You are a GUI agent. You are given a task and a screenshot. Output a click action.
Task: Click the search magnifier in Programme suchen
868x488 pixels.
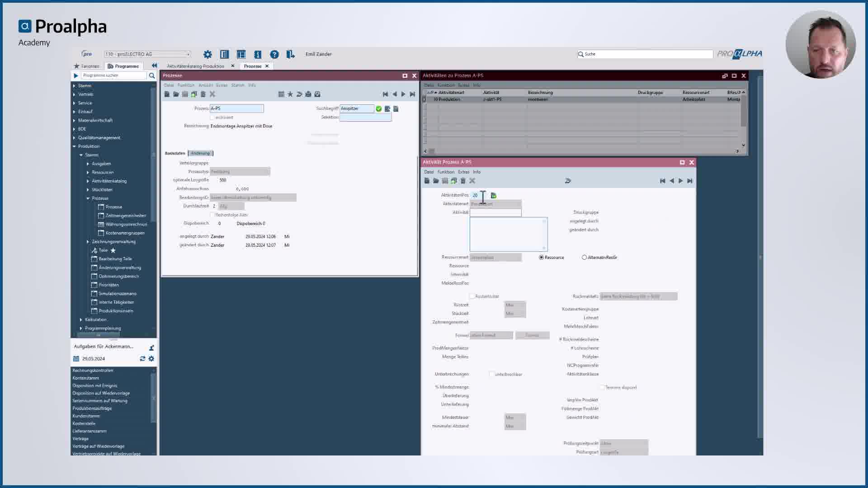[x=152, y=75]
